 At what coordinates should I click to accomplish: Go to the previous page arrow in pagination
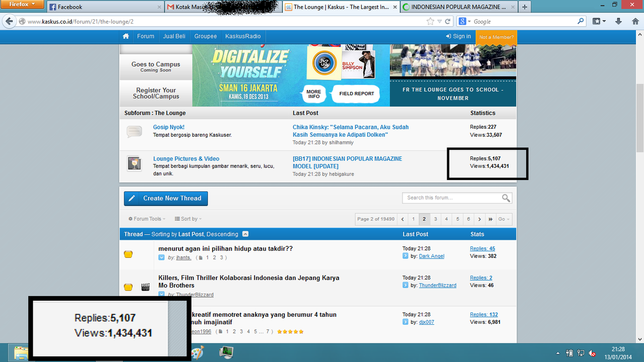403,219
